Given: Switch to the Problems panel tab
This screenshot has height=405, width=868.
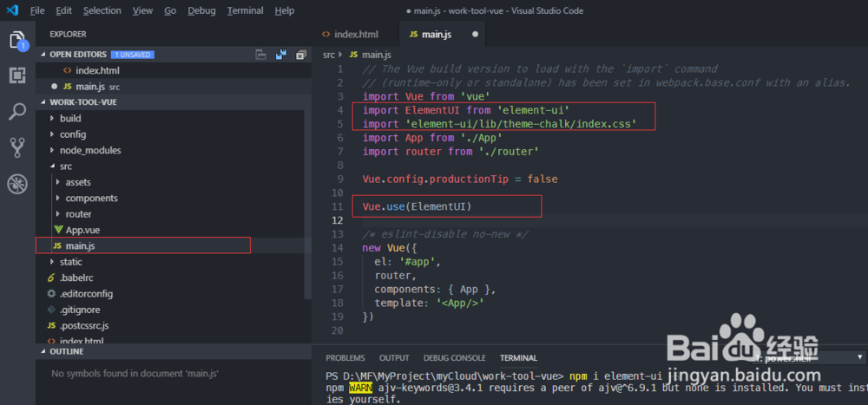Looking at the screenshot, I should pyautogui.click(x=345, y=357).
